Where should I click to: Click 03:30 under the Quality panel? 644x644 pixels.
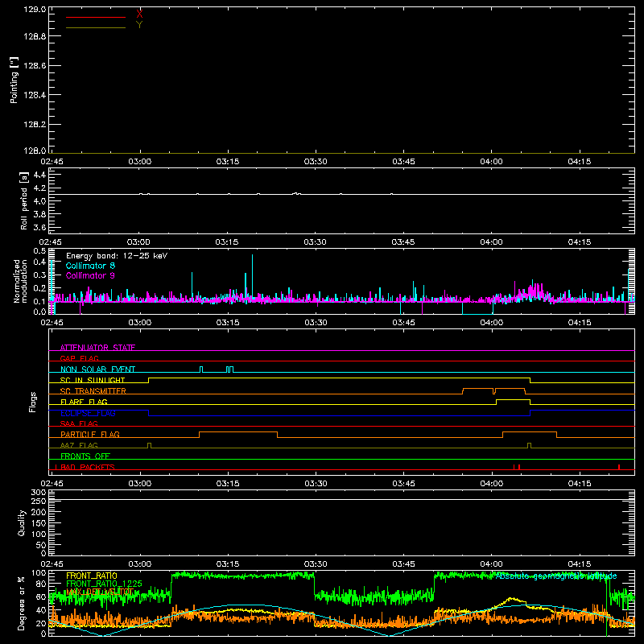pyautogui.click(x=316, y=564)
